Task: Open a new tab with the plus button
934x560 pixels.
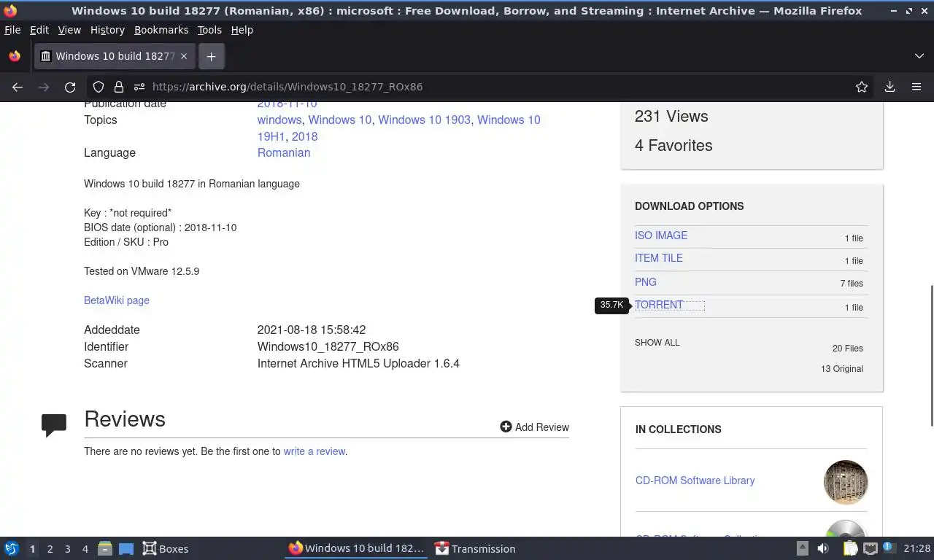Action: pyautogui.click(x=211, y=56)
